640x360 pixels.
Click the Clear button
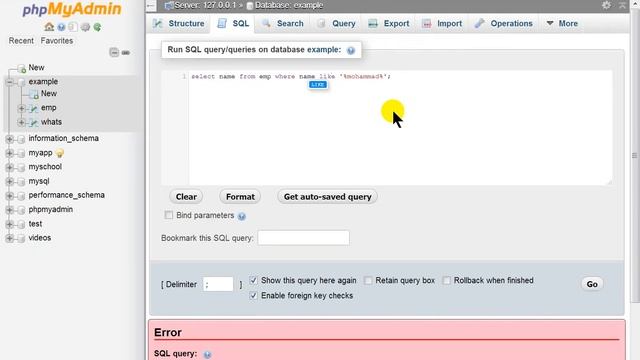pyautogui.click(x=186, y=197)
